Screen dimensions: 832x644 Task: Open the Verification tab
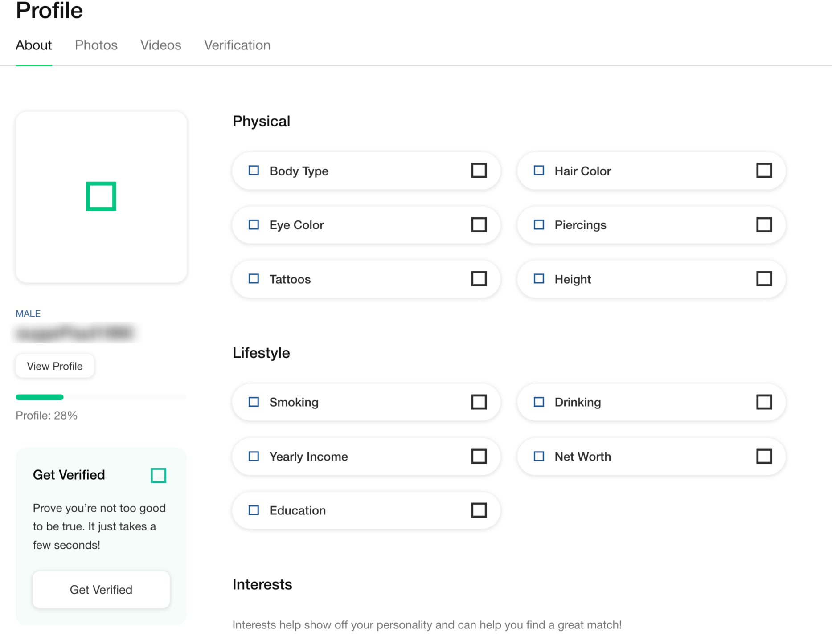click(x=237, y=45)
